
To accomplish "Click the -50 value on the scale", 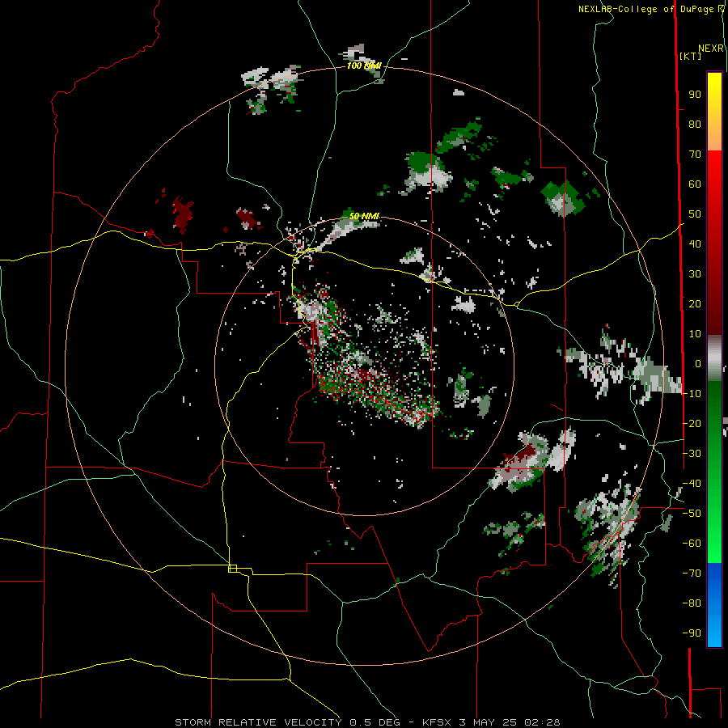I will pyautogui.click(x=692, y=514).
